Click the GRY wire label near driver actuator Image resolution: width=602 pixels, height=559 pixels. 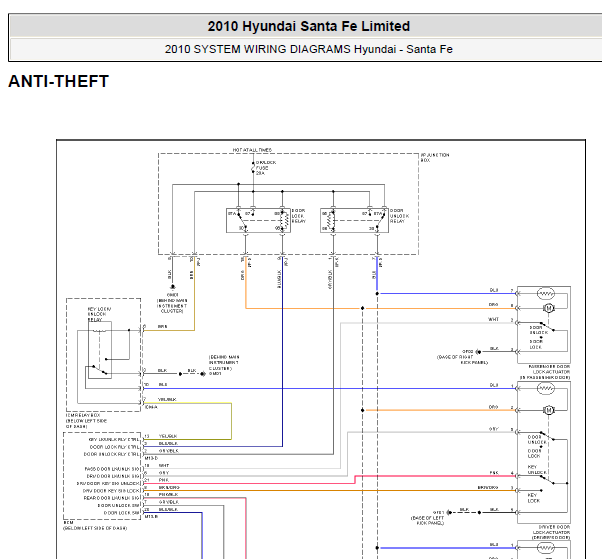[494, 429]
